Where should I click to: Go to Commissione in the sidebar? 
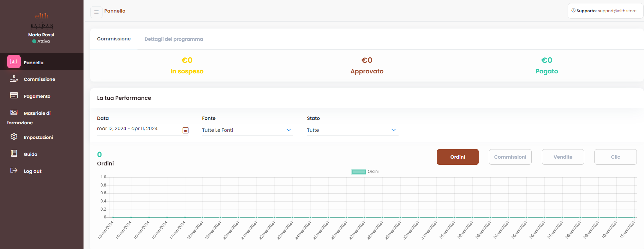42,79
